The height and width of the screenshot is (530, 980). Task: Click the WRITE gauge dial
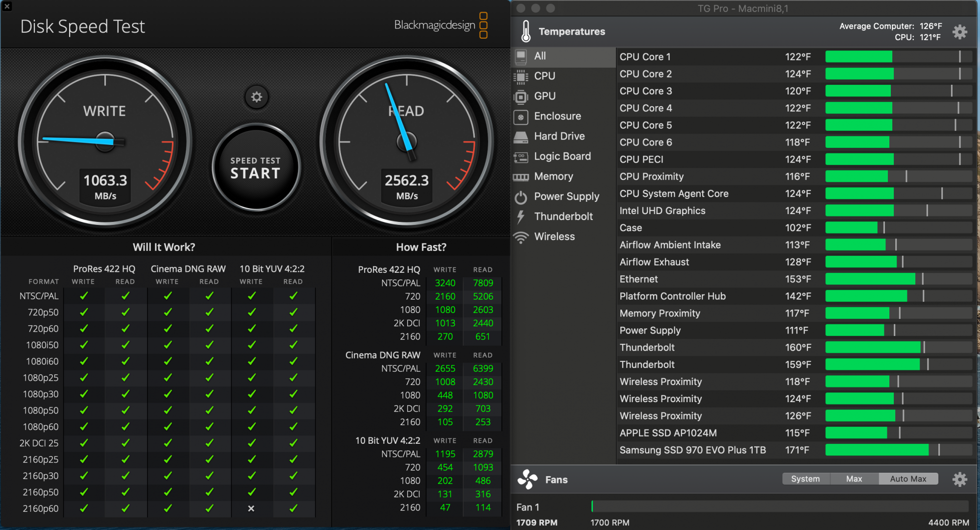coord(105,142)
